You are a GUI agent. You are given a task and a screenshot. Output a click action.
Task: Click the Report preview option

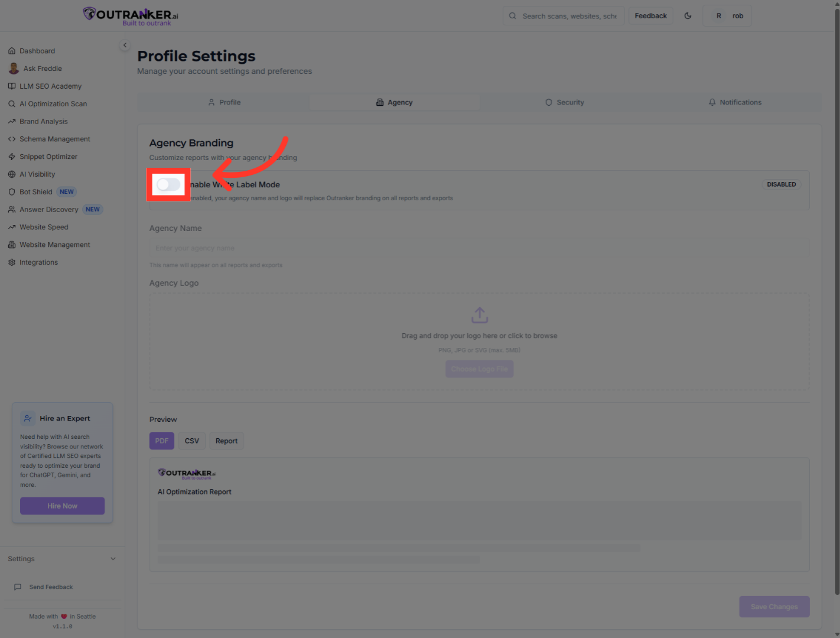[x=226, y=440]
